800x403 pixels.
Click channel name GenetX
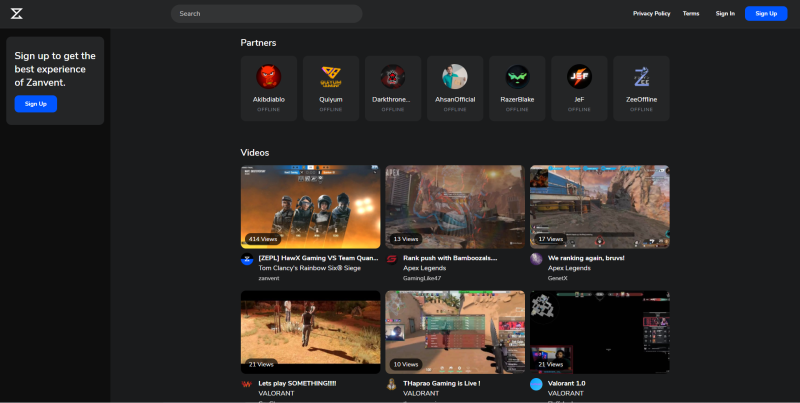[558, 278]
